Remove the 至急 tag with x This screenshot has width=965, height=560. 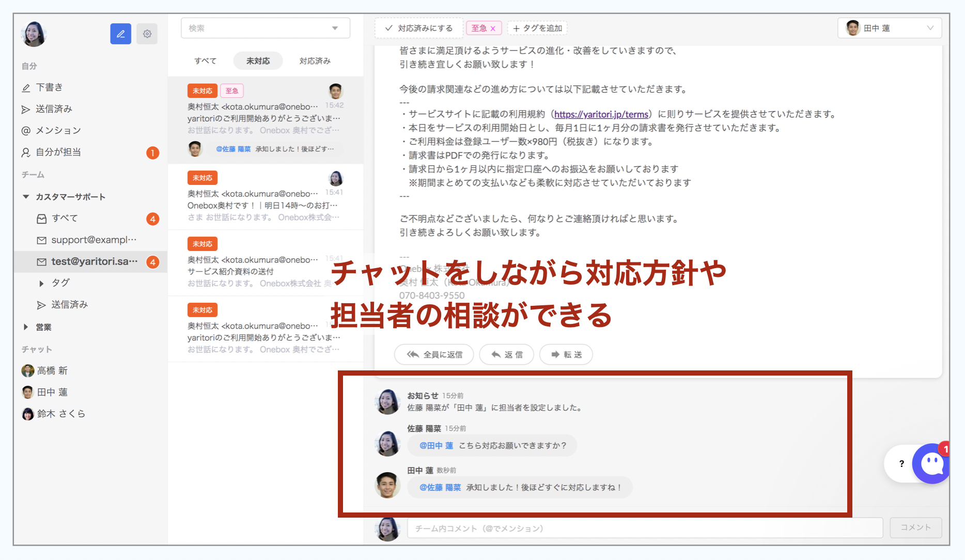(493, 29)
